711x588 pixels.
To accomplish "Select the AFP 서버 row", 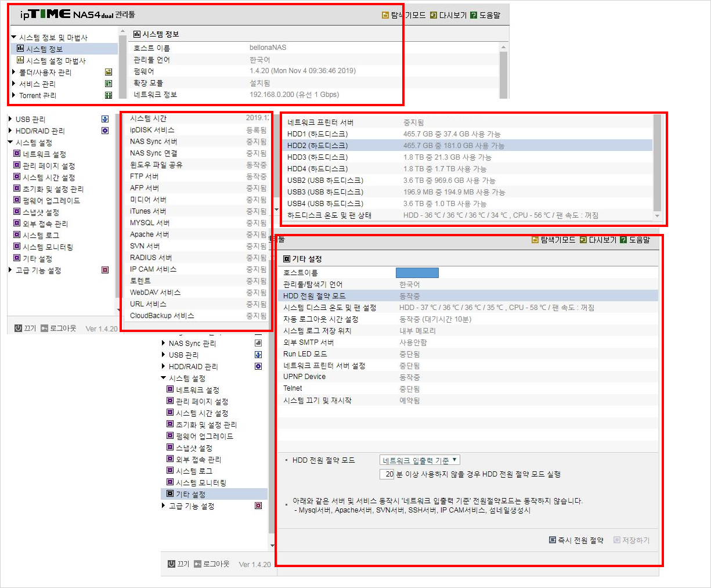I will coord(197,188).
